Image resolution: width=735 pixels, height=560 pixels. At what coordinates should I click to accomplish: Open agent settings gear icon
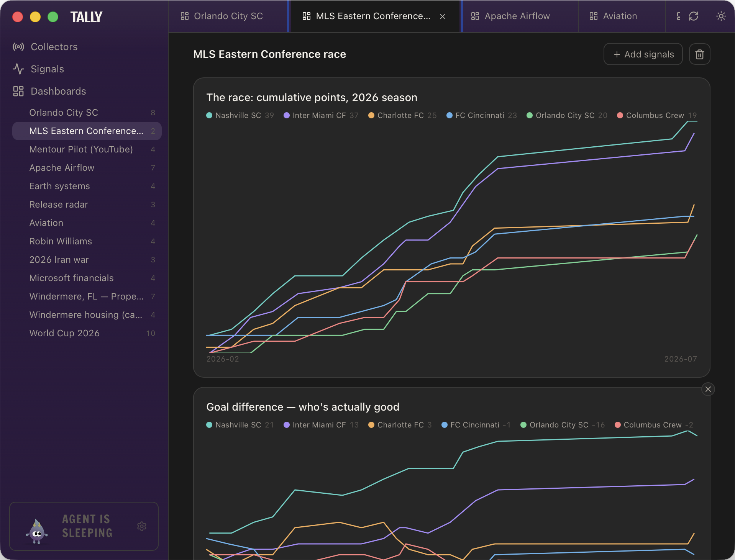pos(142,526)
